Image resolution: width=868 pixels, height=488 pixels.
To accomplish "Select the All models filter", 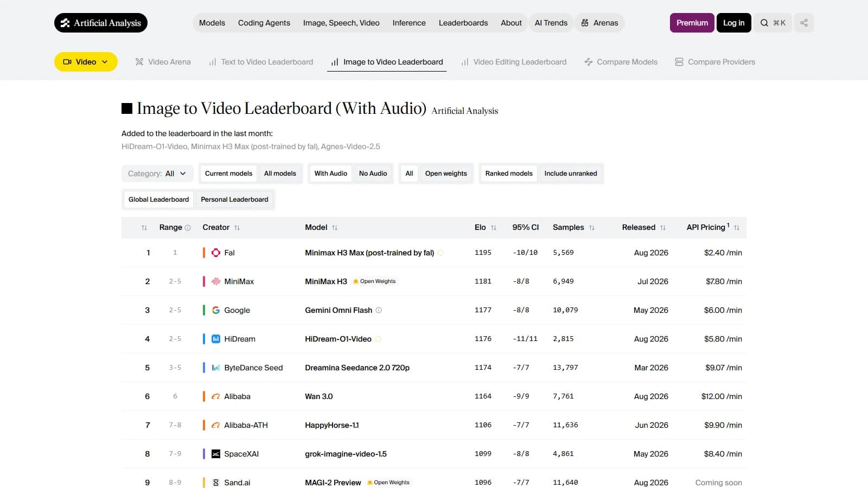I will point(280,174).
